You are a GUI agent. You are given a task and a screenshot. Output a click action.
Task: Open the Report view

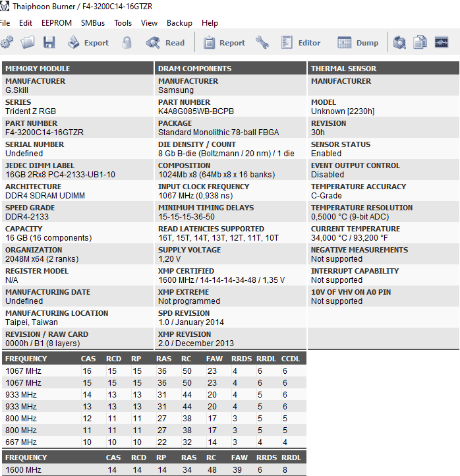(224, 42)
